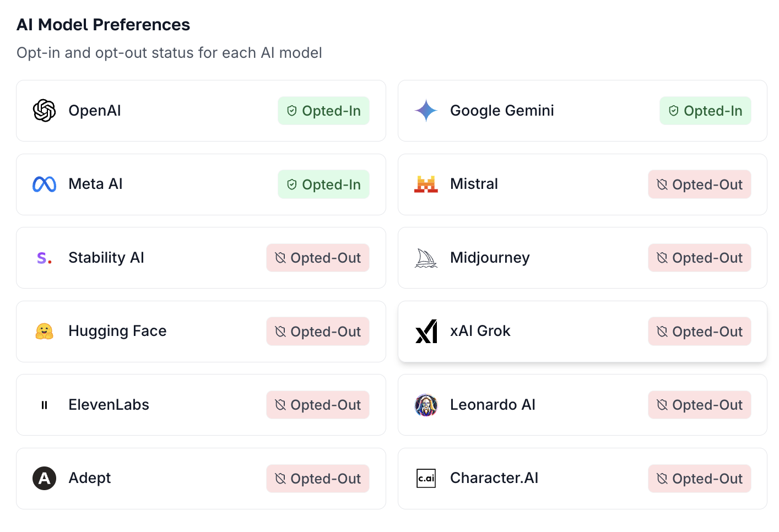779x532 pixels.
Task: Click the Mistral pixel logo icon
Action: [426, 184]
